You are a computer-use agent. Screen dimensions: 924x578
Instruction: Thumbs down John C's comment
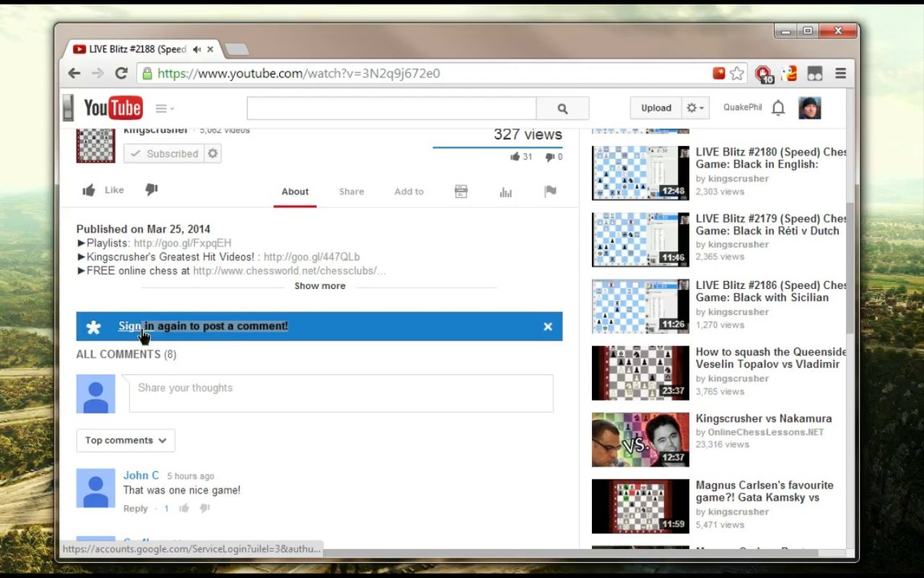[x=205, y=508]
